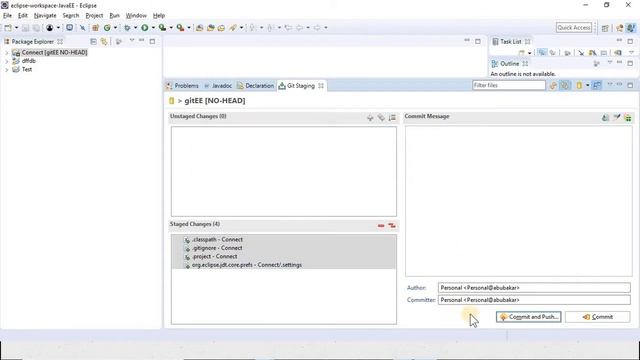
Task: Unstage selected files red minus icon
Action: (x=381, y=225)
